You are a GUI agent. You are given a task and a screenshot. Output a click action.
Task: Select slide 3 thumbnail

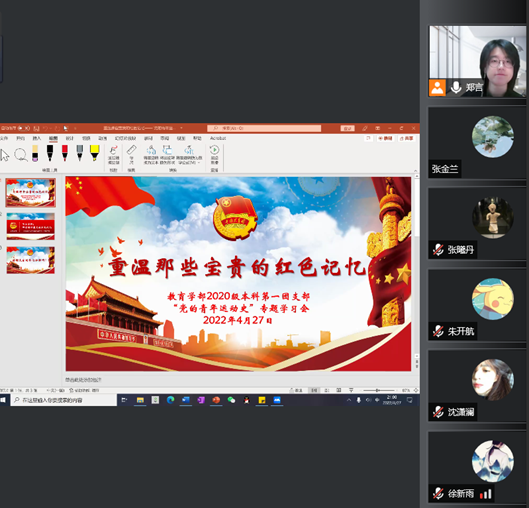[x=30, y=260]
